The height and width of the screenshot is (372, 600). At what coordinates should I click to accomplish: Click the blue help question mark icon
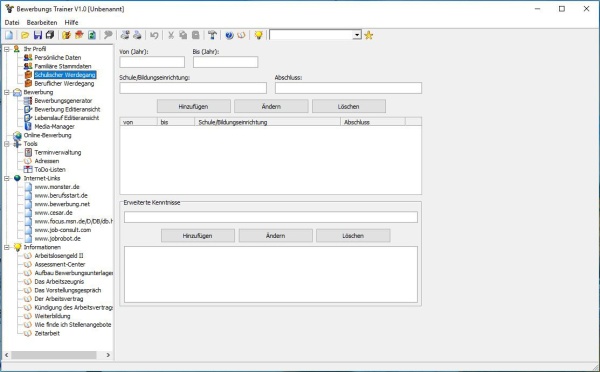coord(229,35)
